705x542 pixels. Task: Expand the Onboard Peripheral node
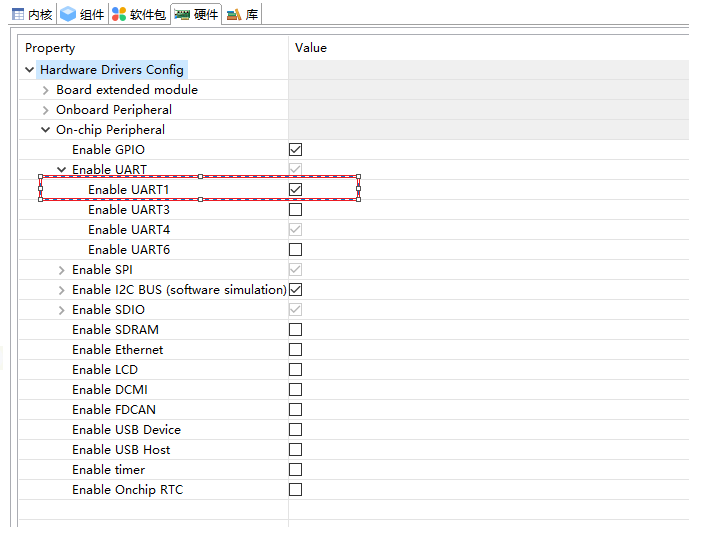(x=45, y=110)
